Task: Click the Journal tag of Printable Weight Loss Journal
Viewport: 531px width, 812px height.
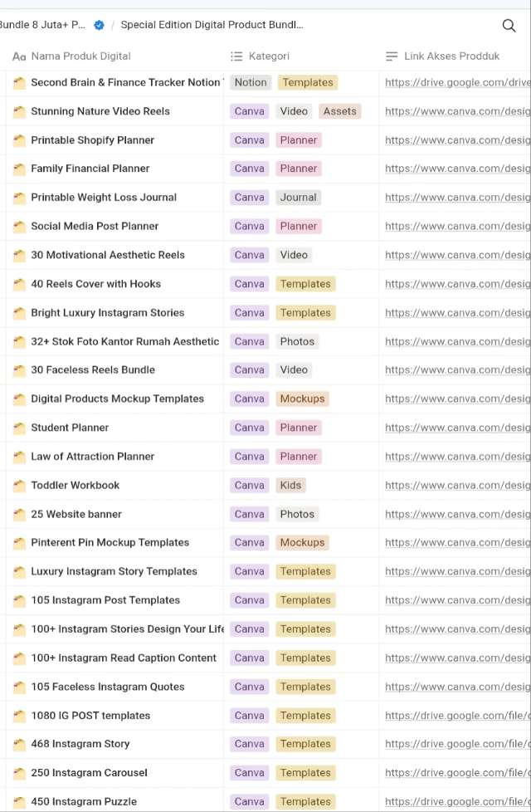Action: click(x=298, y=198)
